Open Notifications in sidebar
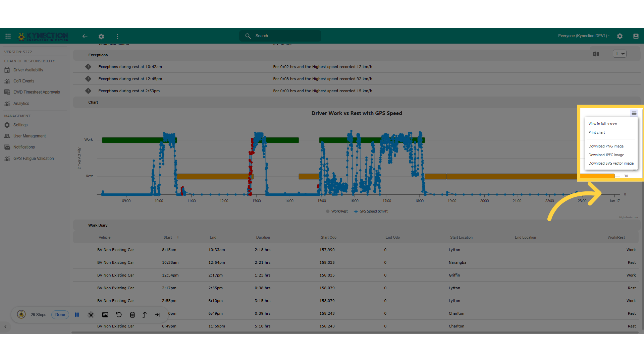 click(x=24, y=147)
